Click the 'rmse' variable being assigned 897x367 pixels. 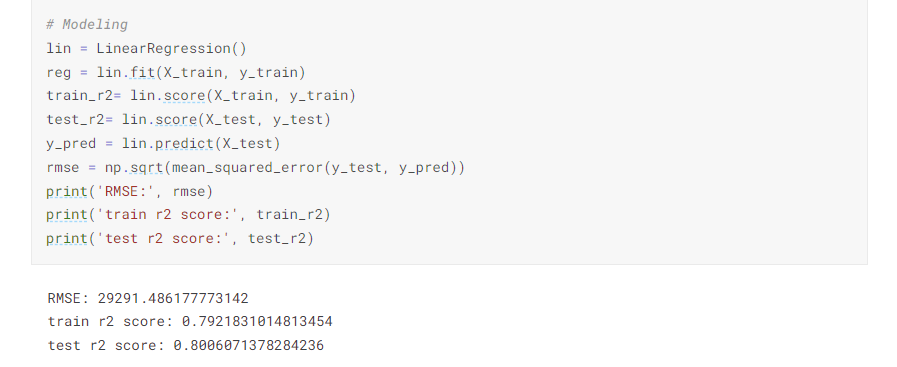click(x=63, y=167)
